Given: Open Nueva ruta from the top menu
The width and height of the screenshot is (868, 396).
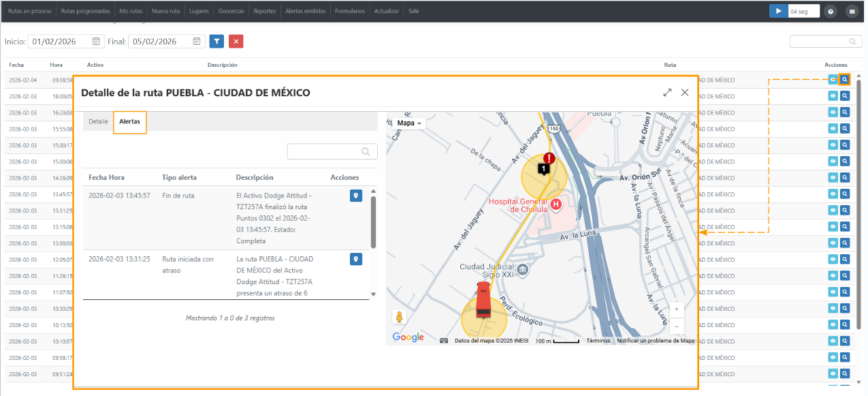Looking at the screenshot, I should tap(166, 12).
